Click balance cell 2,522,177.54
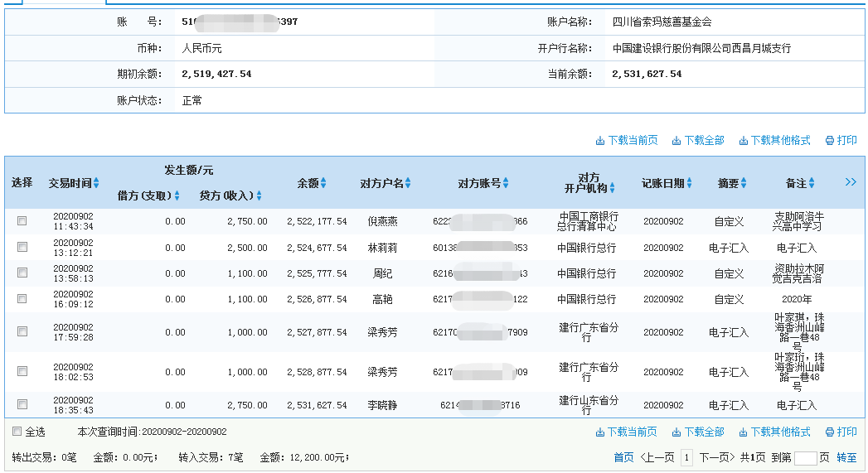This screenshot has width=868, height=473. (317, 221)
